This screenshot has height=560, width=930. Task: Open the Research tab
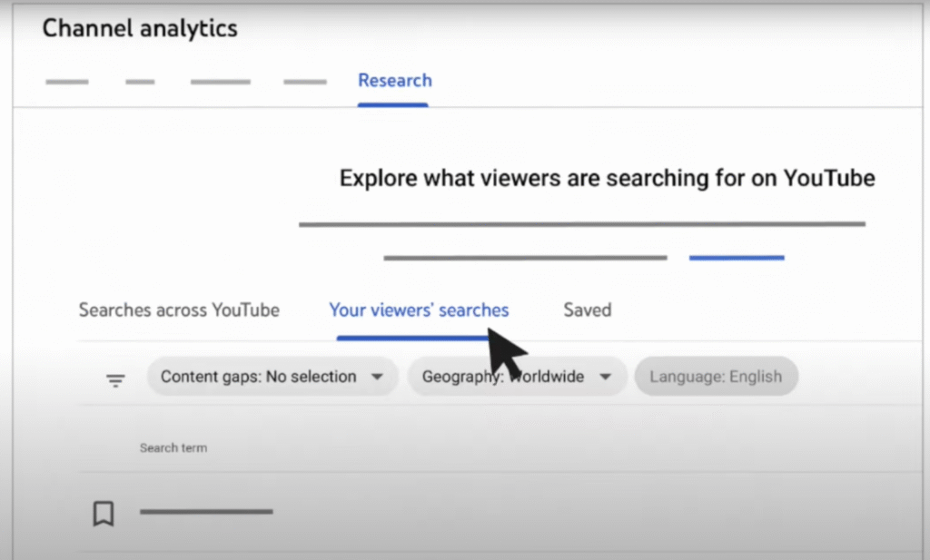point(394,81)
